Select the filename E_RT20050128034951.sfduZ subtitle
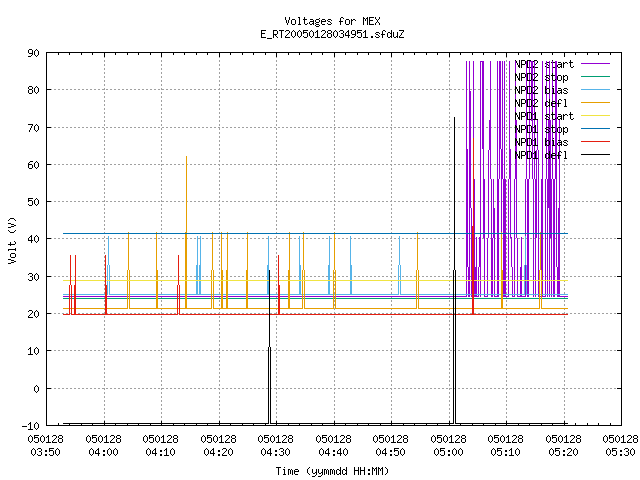Image resolution: width=640 pixels, height=480 pixels. pos(332,34)
